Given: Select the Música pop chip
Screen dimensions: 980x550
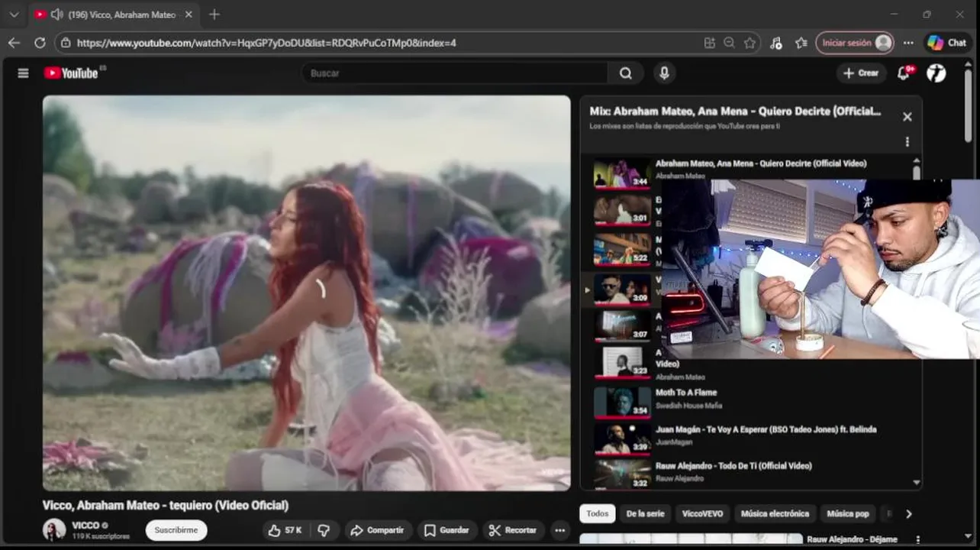Looking at the screenshot, I should coord(848,513).
